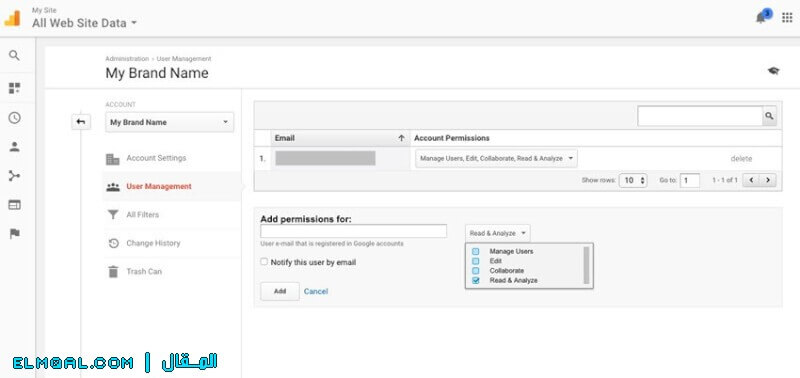Open the Google apps grid

(787, 18)
